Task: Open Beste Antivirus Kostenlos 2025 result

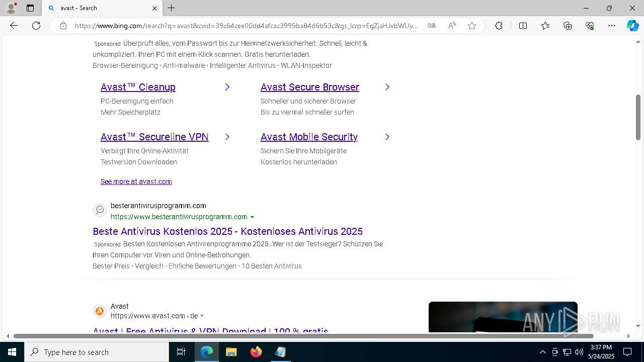Action: pos(227,231)
